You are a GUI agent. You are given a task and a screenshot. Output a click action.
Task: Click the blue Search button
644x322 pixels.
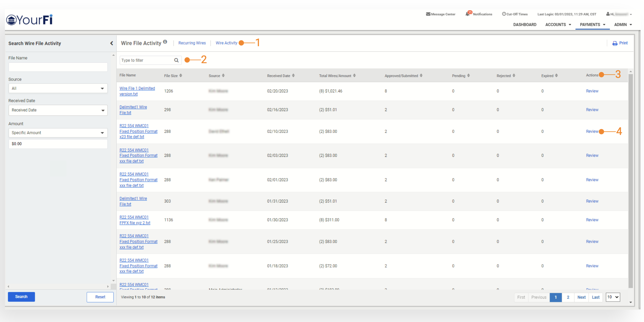[x=21, y=297]
